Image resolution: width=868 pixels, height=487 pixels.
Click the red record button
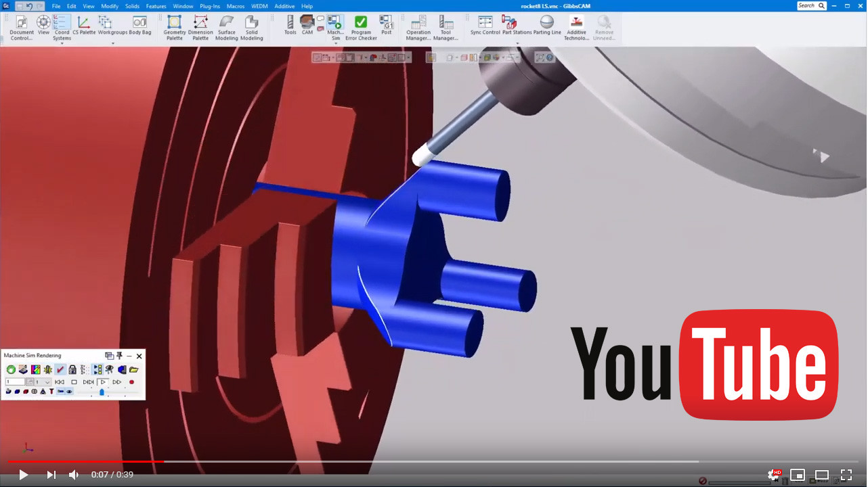pyautogui.click(x=131, y=382)
